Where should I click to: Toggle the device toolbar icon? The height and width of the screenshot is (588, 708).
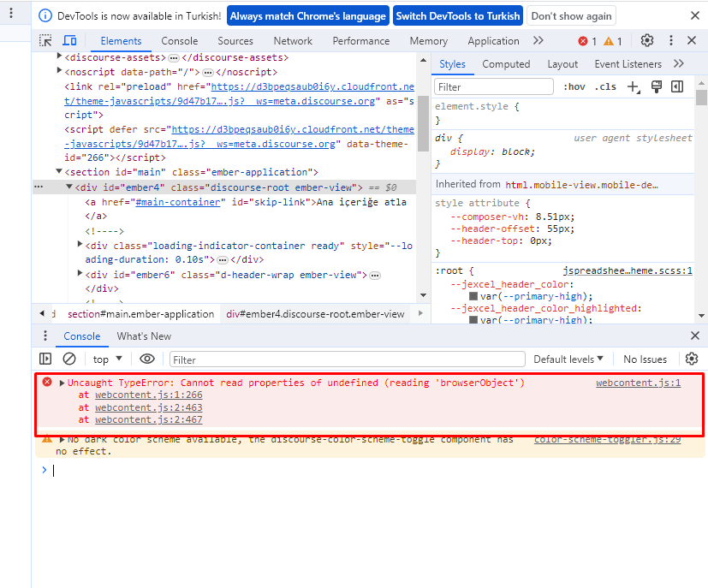click(x=69, y=40)
